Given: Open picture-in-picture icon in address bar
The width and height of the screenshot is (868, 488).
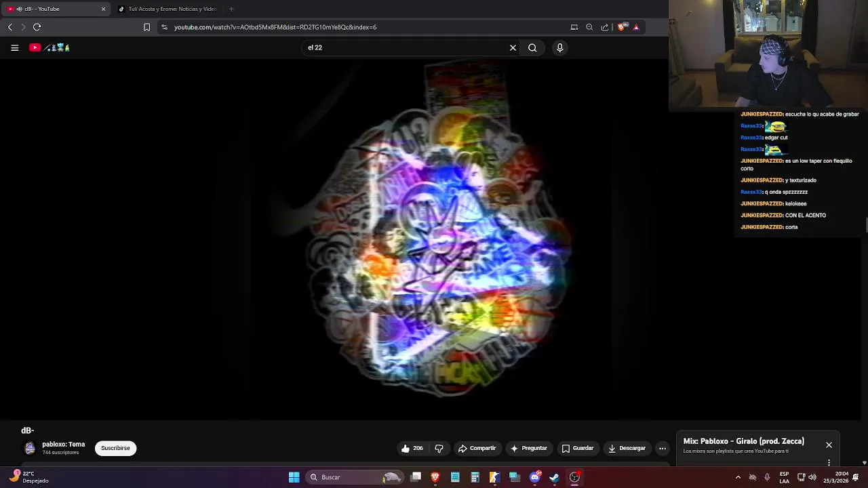Looking at the screenshot, I should (x=574, y=27).
